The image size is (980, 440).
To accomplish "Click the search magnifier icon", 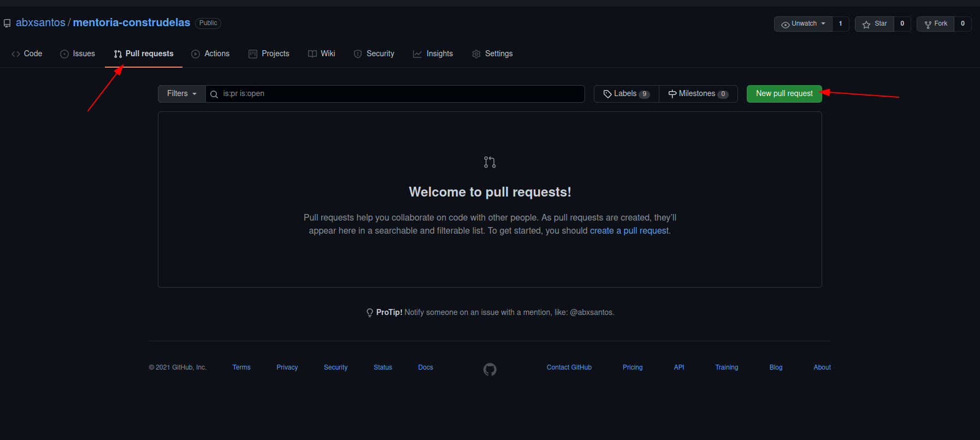I will [x=214, y=94].
